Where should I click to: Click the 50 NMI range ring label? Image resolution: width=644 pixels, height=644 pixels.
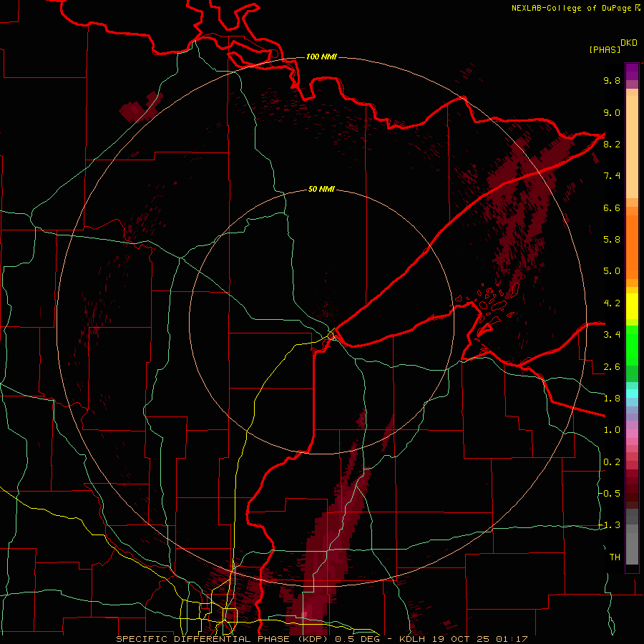321,189
